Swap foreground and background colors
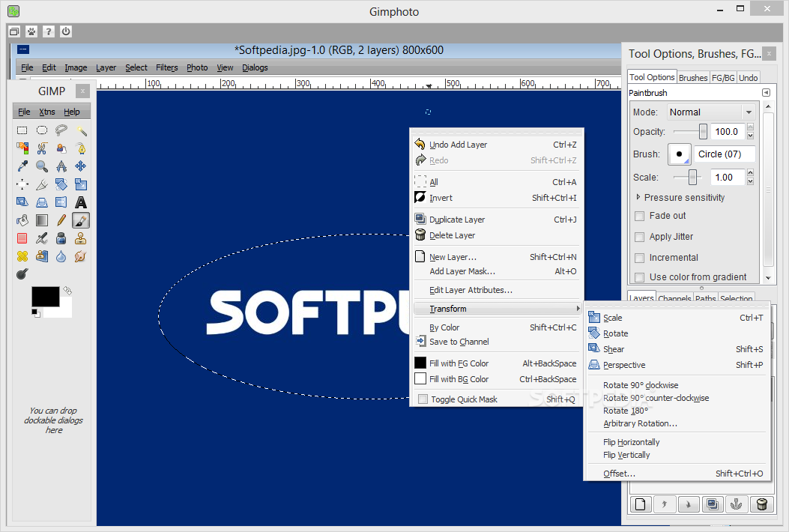Screen dimensions: 789x532 pyautogui.click(x=67, y=291)
